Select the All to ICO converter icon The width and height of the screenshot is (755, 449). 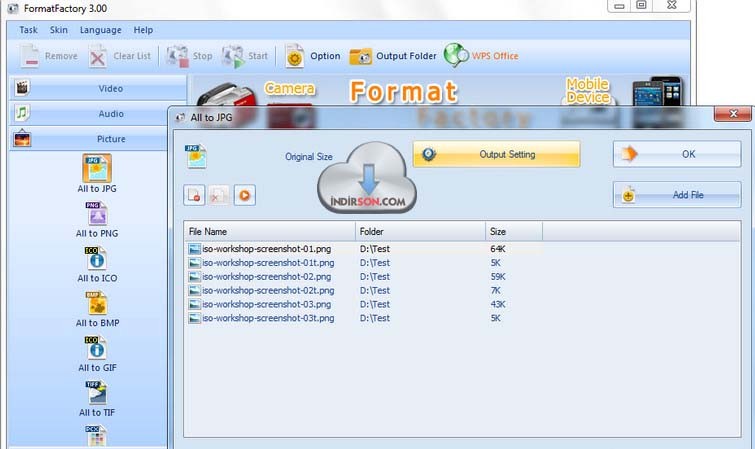(x=96, y=258)
